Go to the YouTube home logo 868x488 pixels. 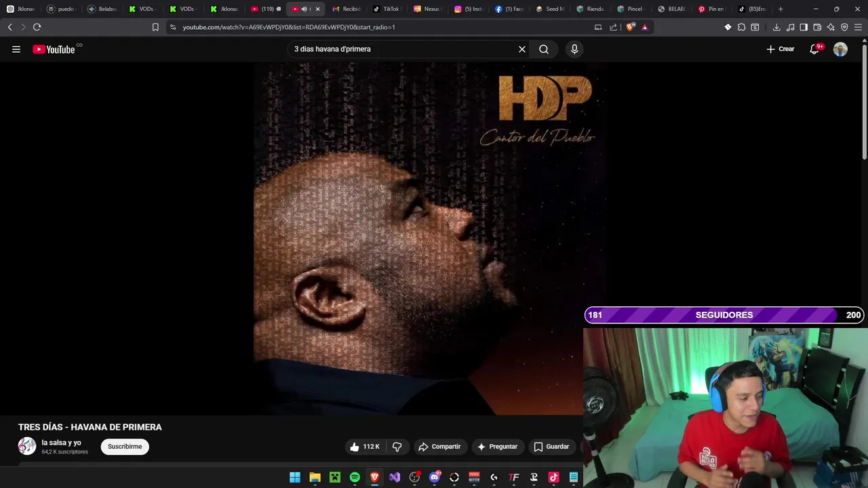pyautogui.click(x=54, y=49)
